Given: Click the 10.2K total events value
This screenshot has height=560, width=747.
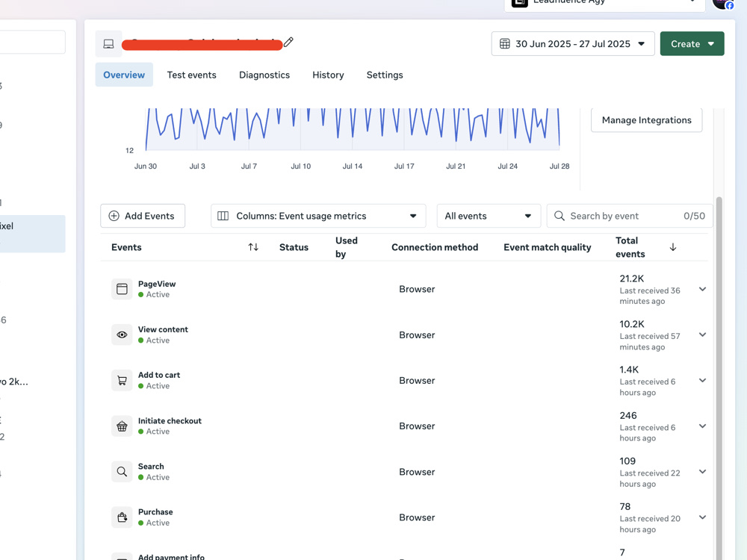Looking at the screenshot, I should (632, 324).
